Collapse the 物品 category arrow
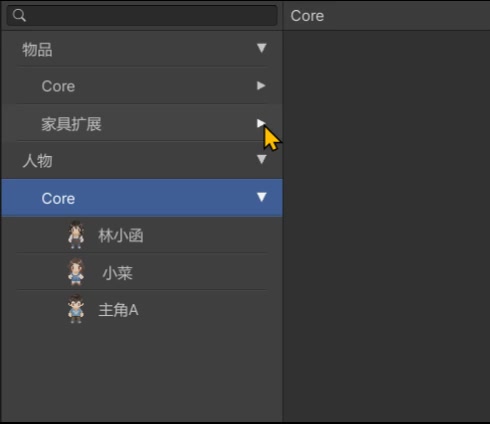Image resolution: width=490 pixels, height=424 pixels. coord(262,48)
